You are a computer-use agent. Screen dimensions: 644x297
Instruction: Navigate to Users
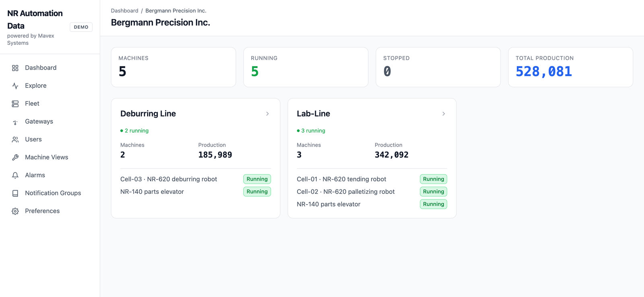pyautogui.click(x=50, y=139)
